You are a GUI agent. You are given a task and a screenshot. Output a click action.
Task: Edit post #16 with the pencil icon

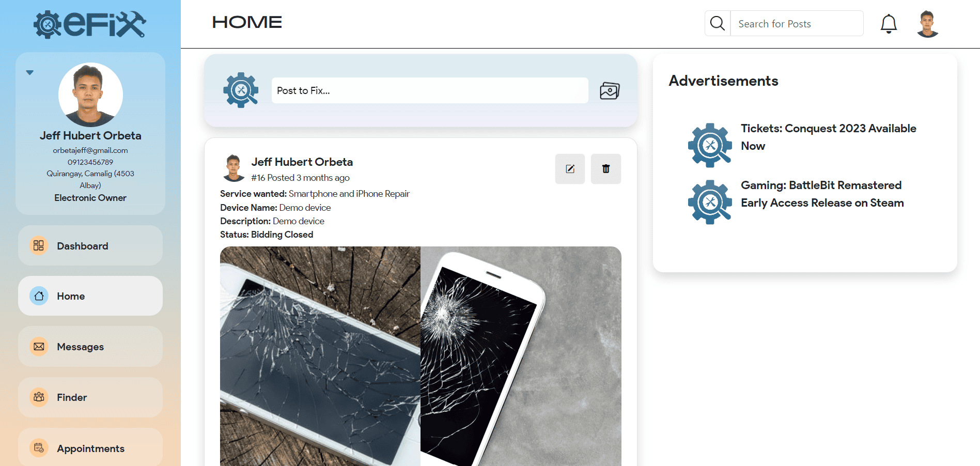point(570,169)
